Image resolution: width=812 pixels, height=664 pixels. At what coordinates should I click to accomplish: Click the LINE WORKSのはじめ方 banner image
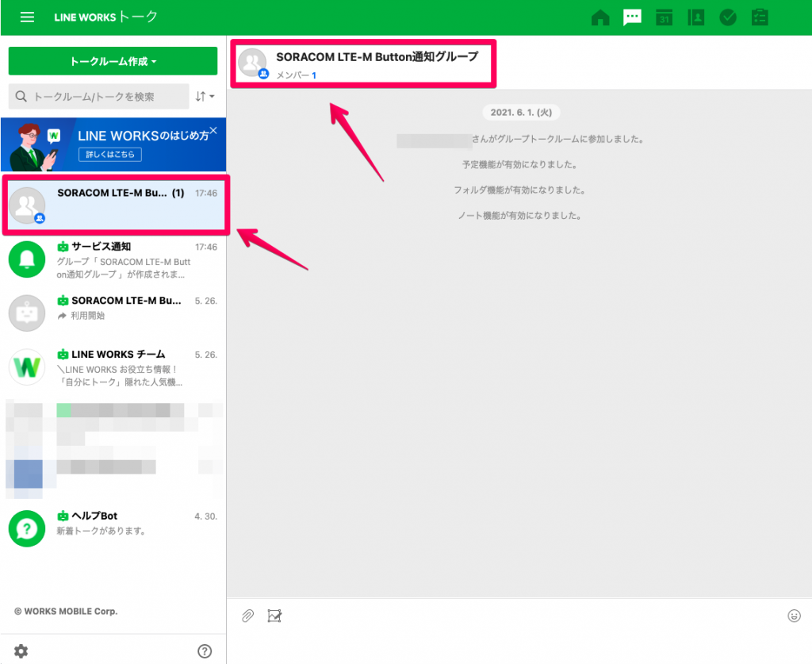[x=113, y=144]
